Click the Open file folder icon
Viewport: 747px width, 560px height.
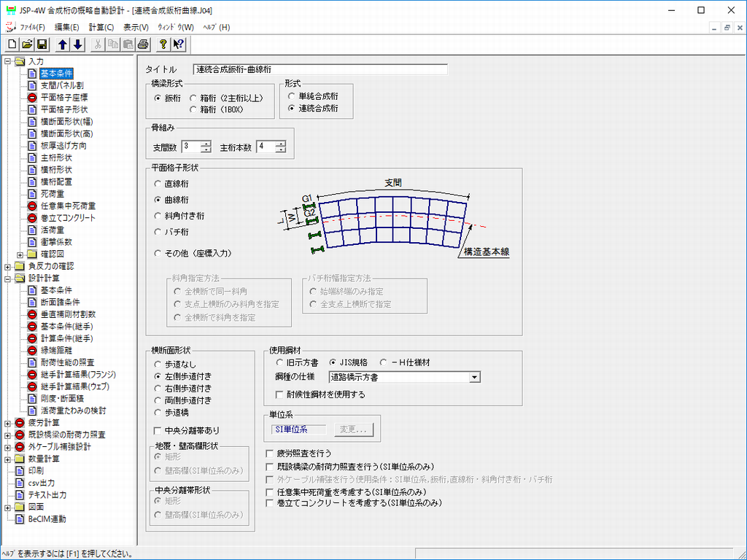coord(27,44)
